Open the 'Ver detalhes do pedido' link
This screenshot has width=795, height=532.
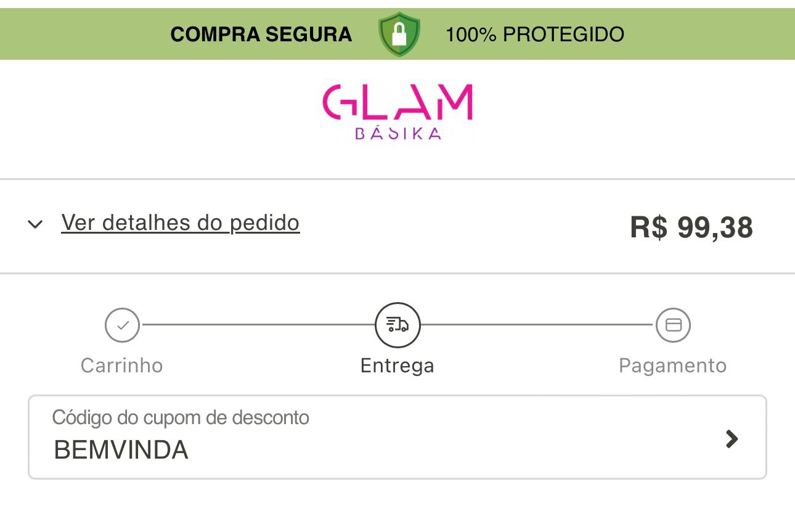(180, 223)
